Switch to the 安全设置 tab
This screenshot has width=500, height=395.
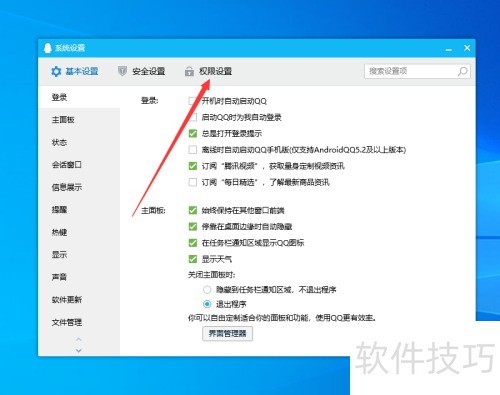142,71
